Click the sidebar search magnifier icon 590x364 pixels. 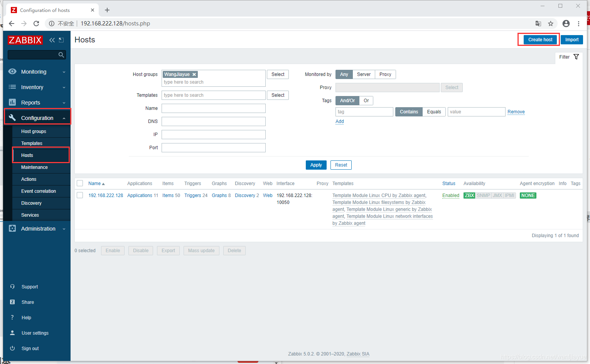pyautogui.click(x=61, y=55)
